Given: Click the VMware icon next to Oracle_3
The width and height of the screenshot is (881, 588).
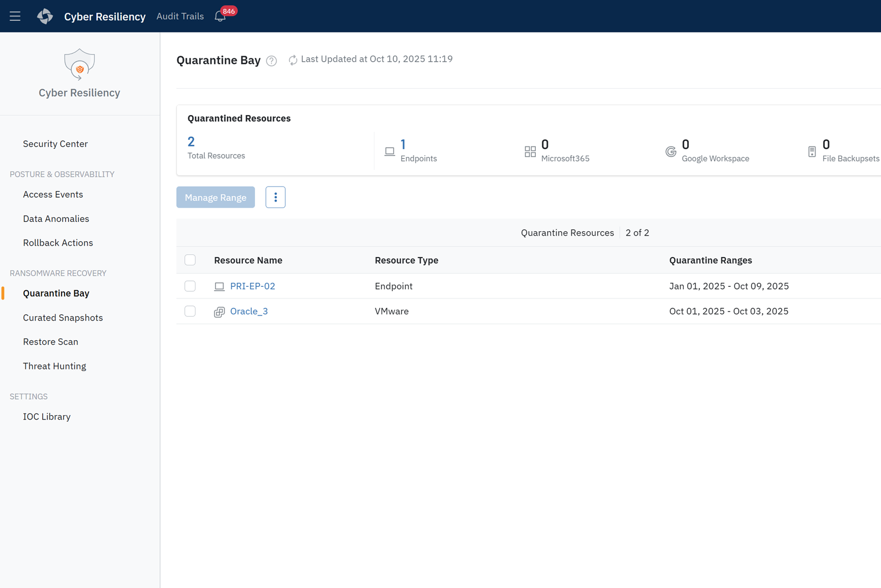Looking at the screenshot, I should (219, 312).
